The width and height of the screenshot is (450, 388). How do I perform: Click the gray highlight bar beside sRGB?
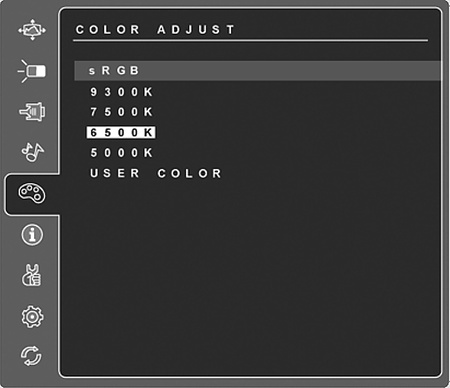(290, 71)
